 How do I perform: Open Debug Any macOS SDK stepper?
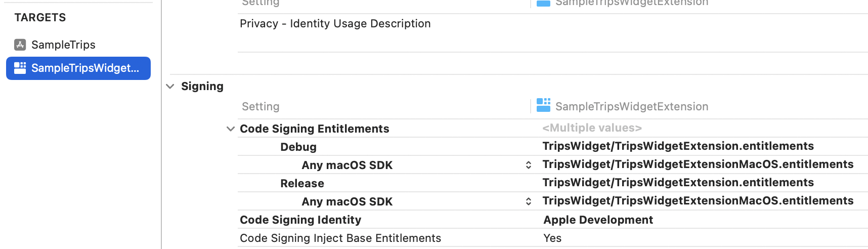(x=529, y=165)
